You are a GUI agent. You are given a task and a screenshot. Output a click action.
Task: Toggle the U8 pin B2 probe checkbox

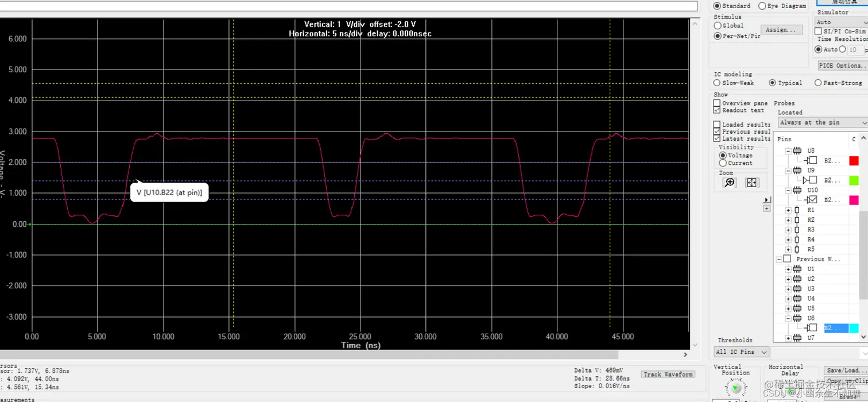coord(813,161)
